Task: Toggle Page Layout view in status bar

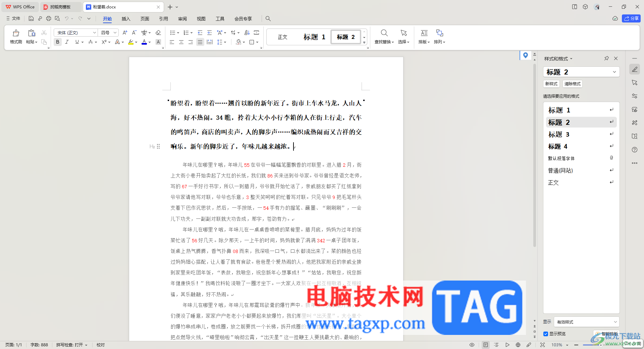Action: coord(485,345)
